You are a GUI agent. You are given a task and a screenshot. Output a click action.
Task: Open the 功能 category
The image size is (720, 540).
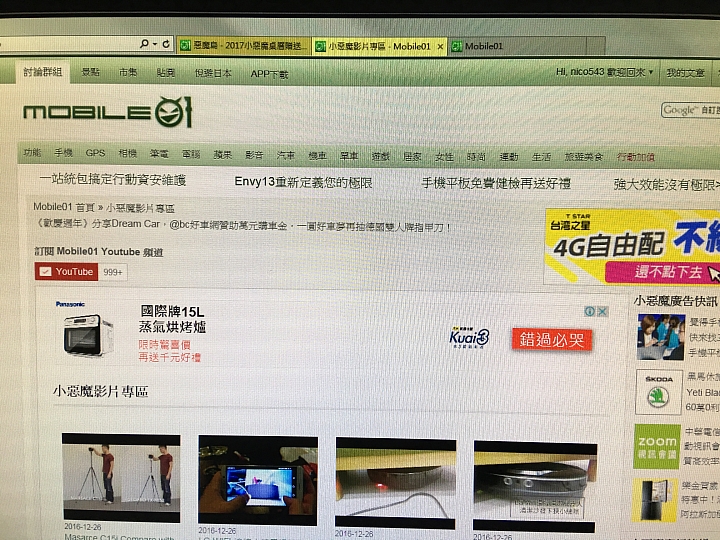(32, 152)
